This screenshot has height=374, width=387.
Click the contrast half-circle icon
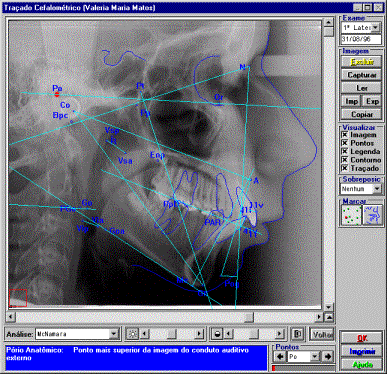217,334
